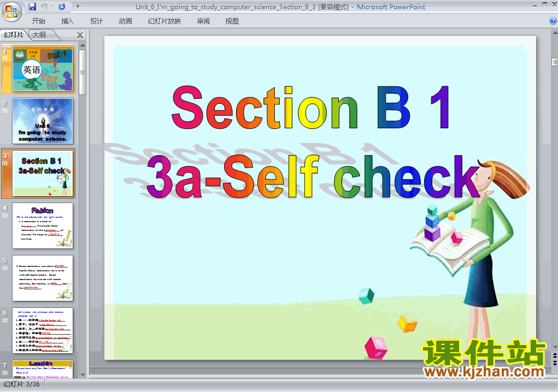Click main editor scroll down arrow
This screenshot has height=392, width=558.
pos(555,347)
